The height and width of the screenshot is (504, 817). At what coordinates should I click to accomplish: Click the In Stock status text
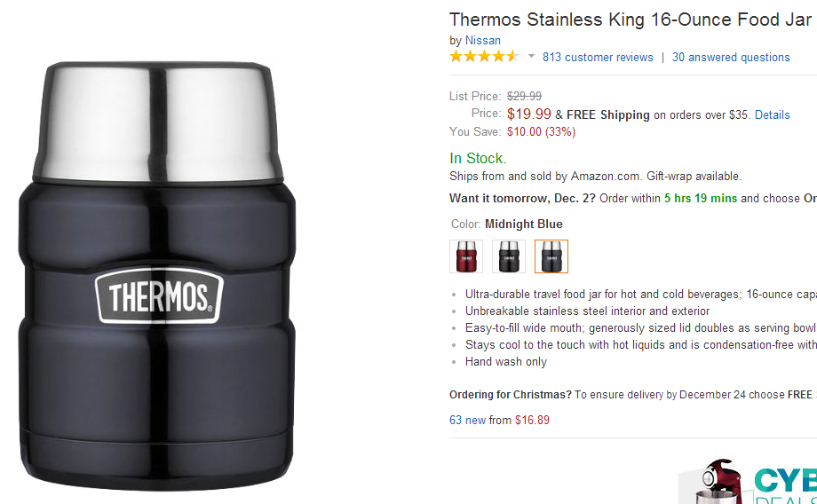pos(477,158)
